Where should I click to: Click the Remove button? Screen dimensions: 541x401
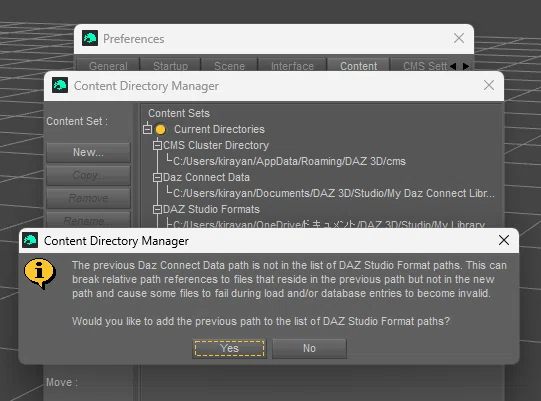click(88, 198)
